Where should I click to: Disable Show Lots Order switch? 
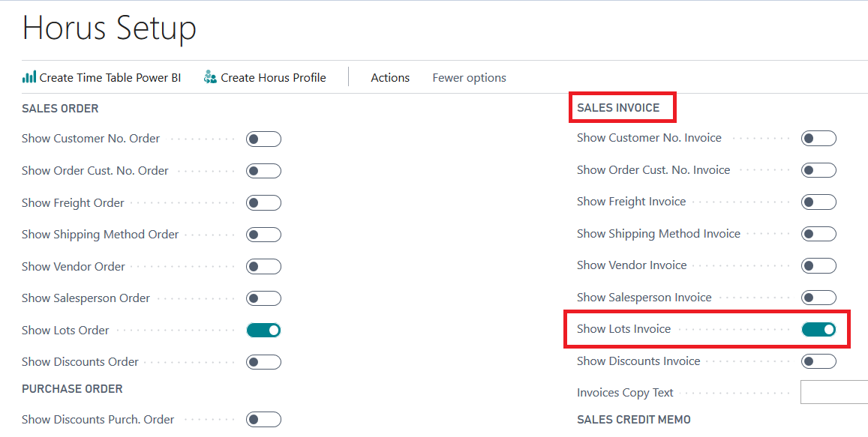coord(263,331)
